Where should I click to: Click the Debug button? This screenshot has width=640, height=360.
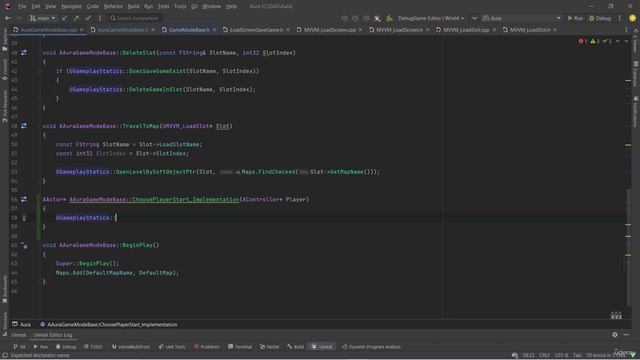[600, 18]
